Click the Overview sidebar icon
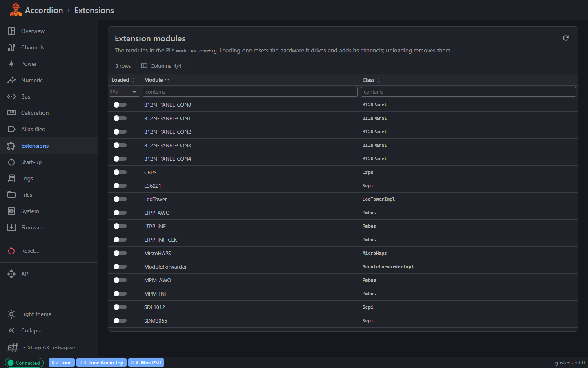The width and height of the screenshot is (588, 368). point(11,31)
